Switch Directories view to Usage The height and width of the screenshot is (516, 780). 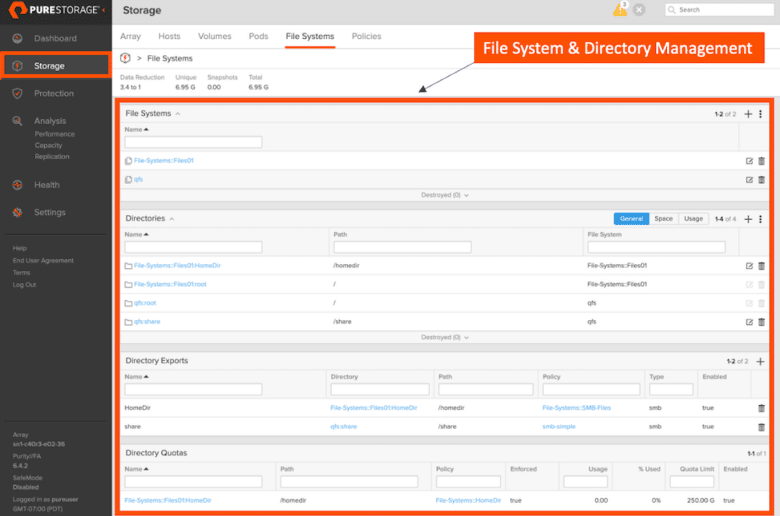pyautogui.click(x=693, y=219)
